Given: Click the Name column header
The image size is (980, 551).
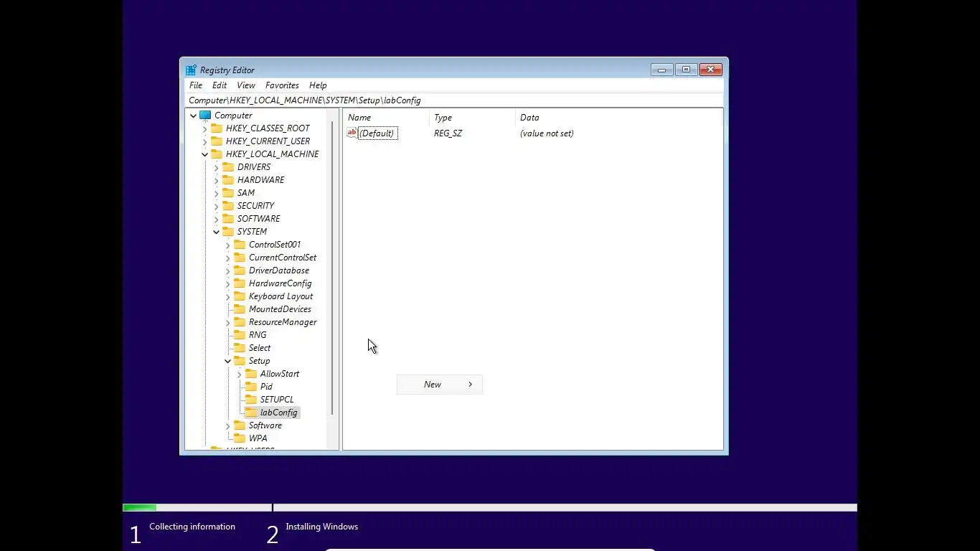Looking at the screenshot, I should point(386,118).
